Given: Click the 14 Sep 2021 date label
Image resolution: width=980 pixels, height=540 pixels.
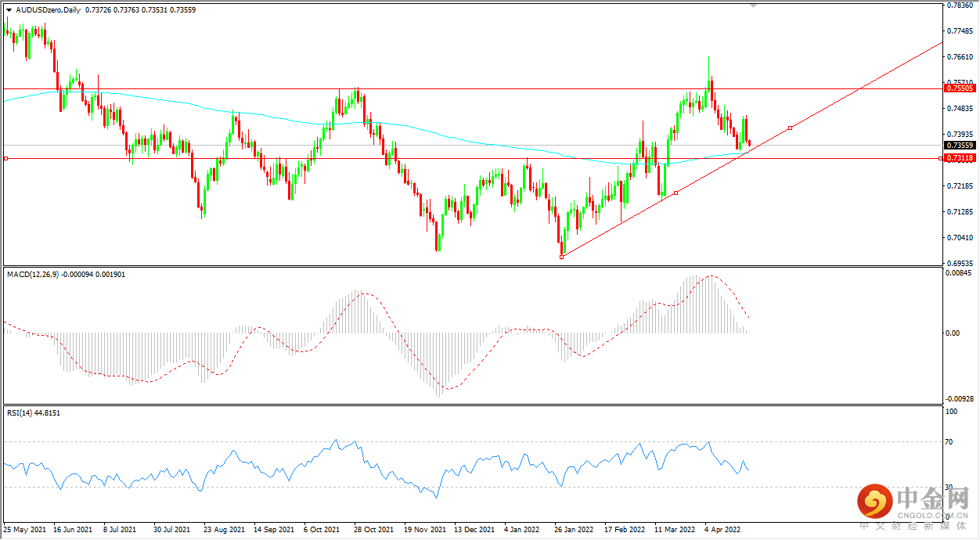Looking at the screenshot, I should point(275,529).
